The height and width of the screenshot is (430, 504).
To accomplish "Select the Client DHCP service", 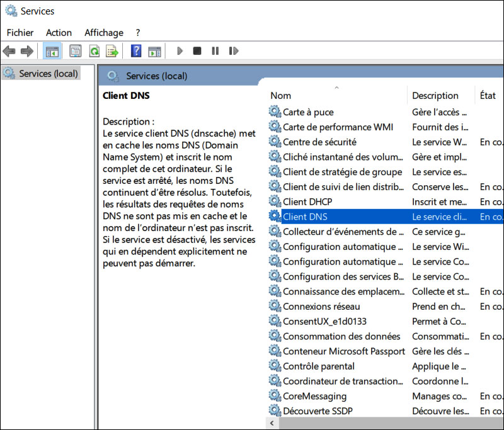I will [x=307, y=201].
